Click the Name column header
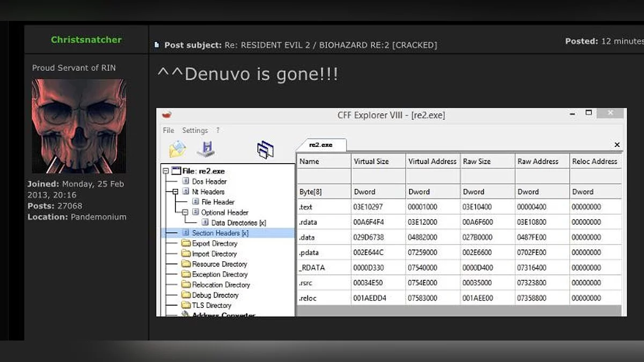Viewport: 644px width, 362px height. [324, 161]
